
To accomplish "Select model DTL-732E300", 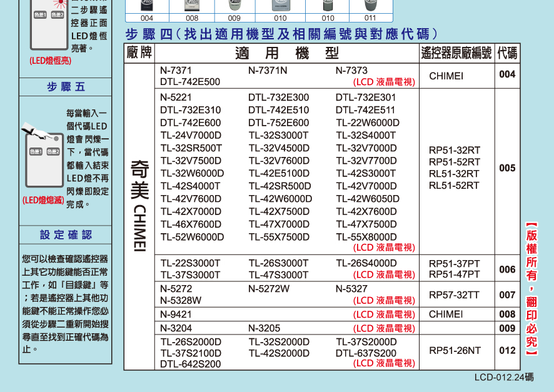I will point(278,98).
